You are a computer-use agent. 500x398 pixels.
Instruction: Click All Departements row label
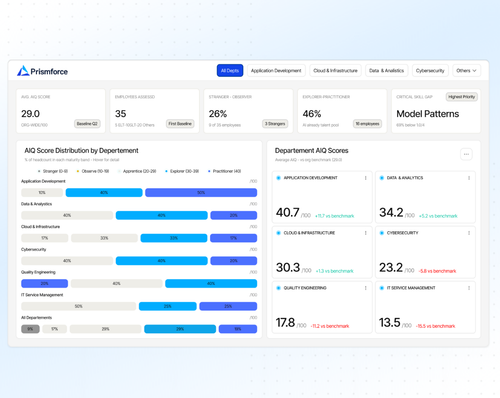[36, 318]
